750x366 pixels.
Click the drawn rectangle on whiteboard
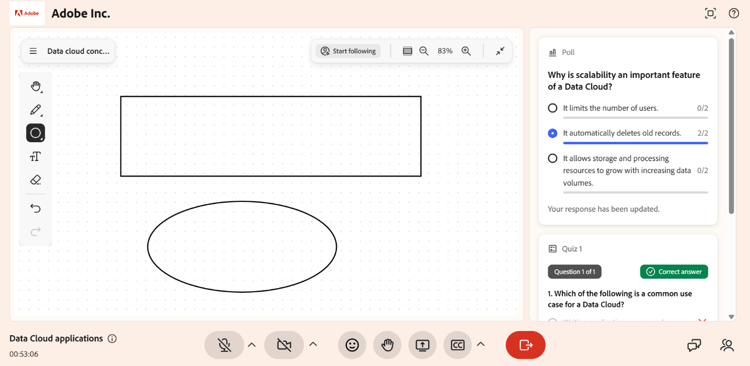271,136
